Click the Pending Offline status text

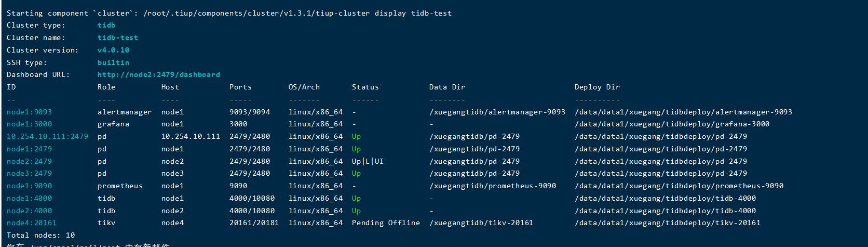coord(386,223)
